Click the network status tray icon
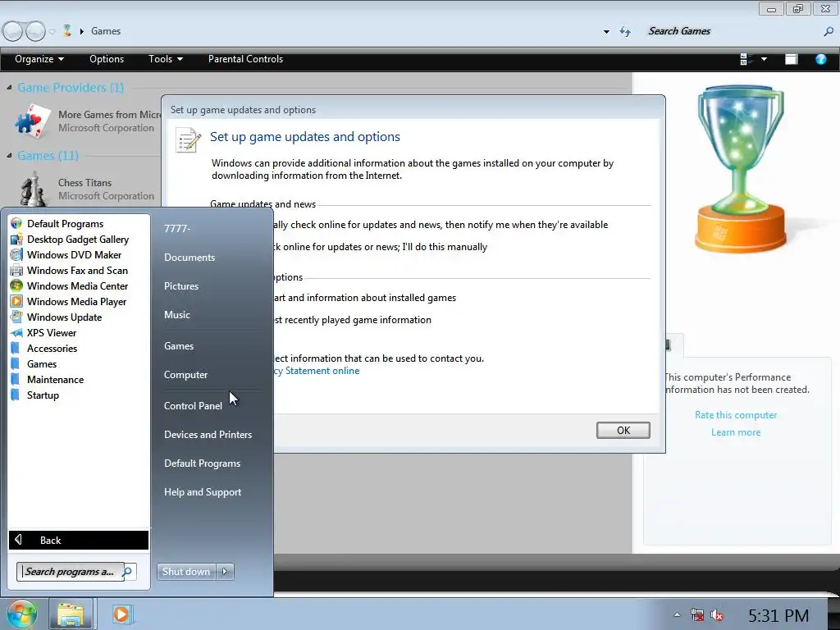 [697, 615]
